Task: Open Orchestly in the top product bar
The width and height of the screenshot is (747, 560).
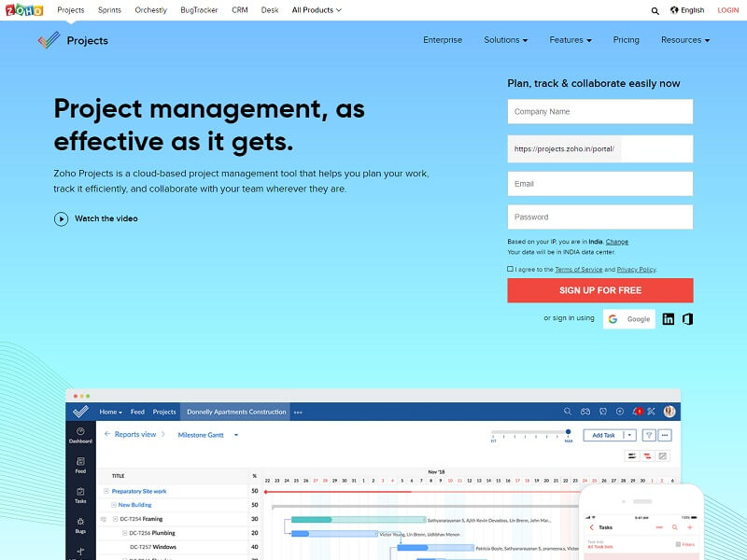Action: click(151, 10)
